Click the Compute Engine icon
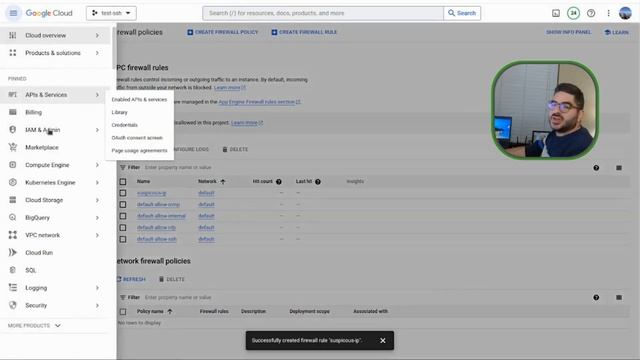 (13, 165)
